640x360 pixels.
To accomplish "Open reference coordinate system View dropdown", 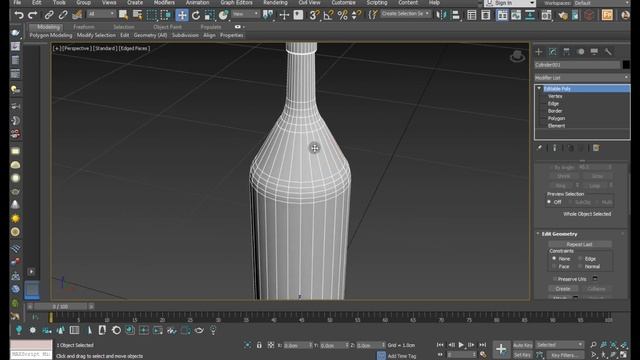I will 245,14.
